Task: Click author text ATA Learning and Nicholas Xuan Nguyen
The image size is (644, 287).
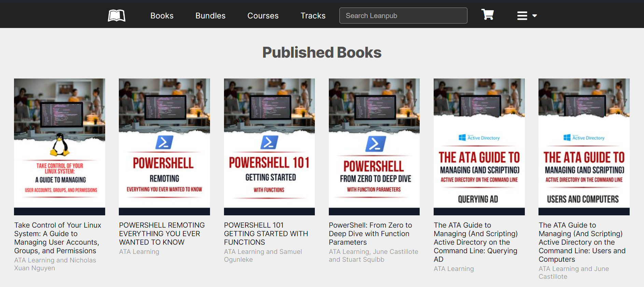Action: pos(55,264)
